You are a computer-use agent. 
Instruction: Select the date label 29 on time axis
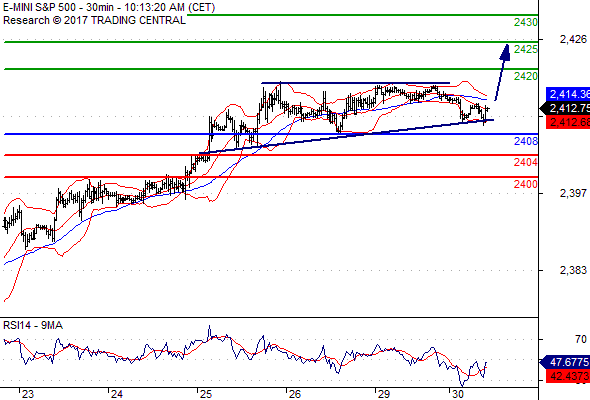click(x=383, y=394)
